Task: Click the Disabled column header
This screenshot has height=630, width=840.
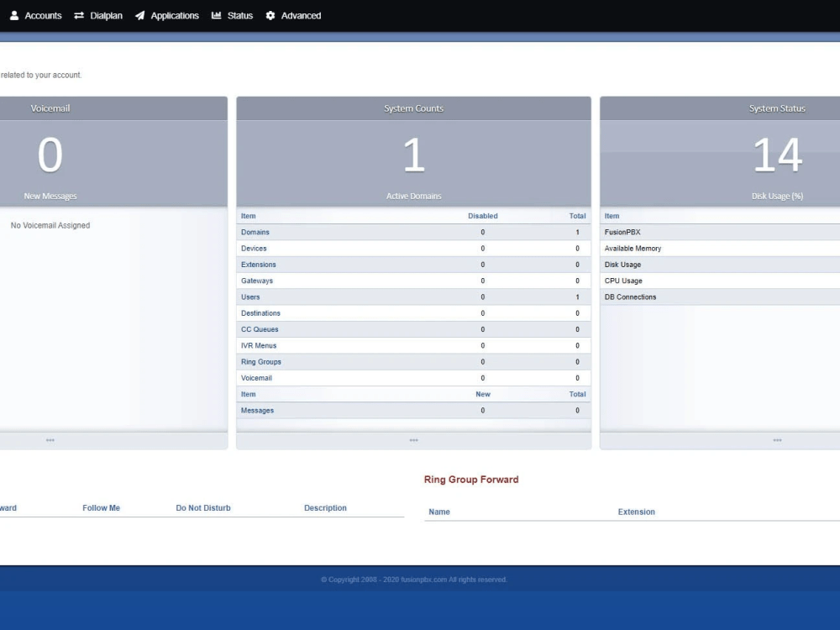Action: (x=483, y=216)
